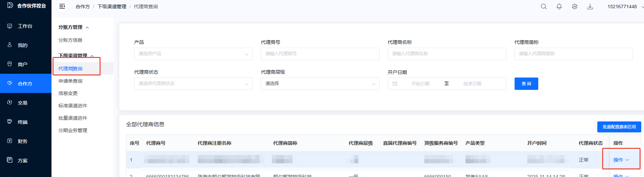Select 申请单查询 submenu item
The height and width of the screenshot is (177, 644).
tap(70, 81)
